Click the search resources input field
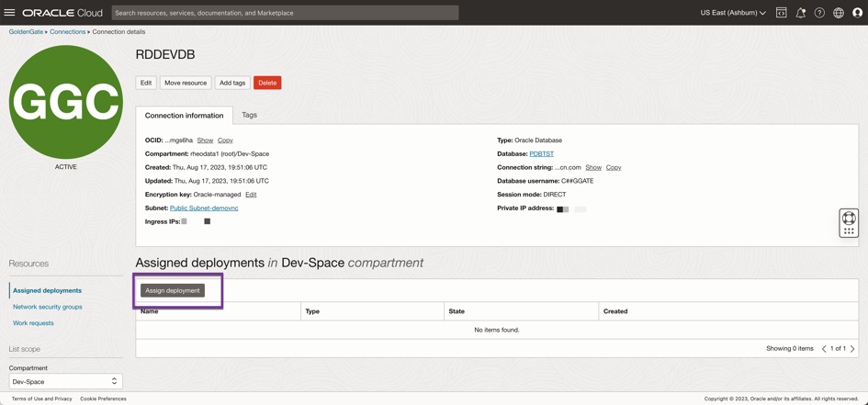This screenshot has width=868, height=405. click(x=285, y=13)
